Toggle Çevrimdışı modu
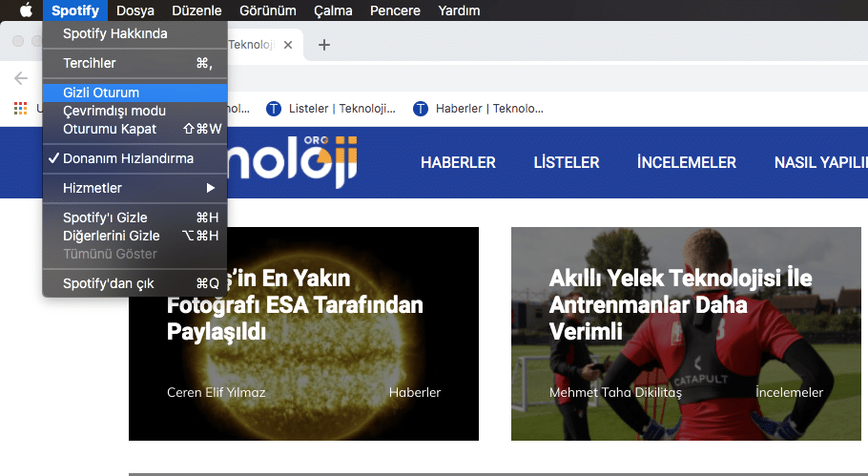The image size is (868, 476). click(135, 111)
